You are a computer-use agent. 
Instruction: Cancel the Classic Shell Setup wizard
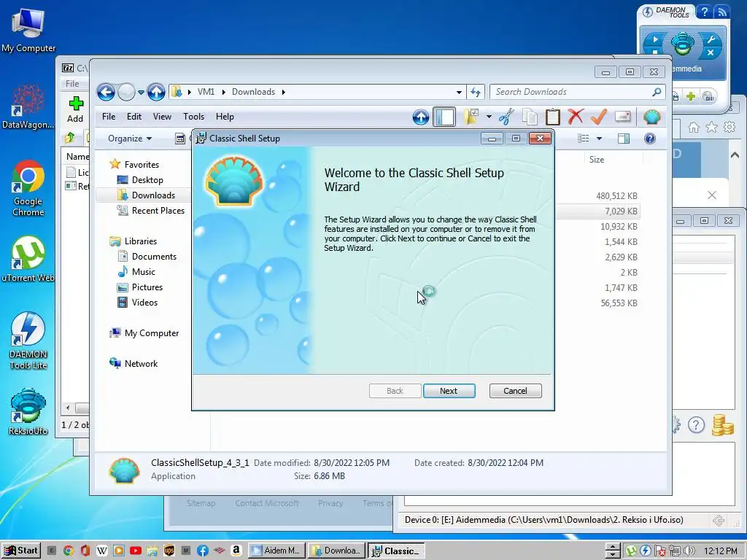click(x=515, y=391)
